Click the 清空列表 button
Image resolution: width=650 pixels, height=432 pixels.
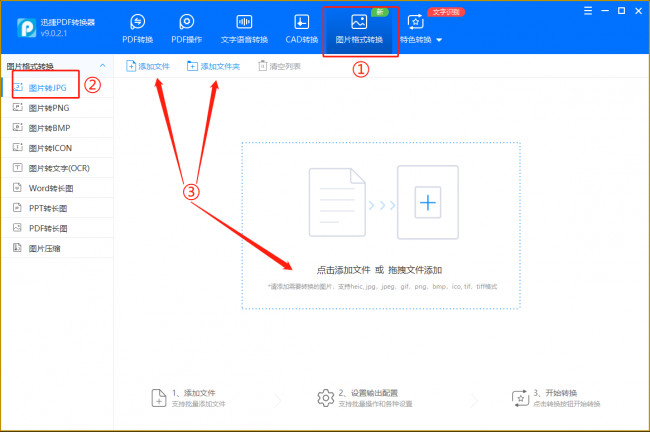click(x=279, y=66)
